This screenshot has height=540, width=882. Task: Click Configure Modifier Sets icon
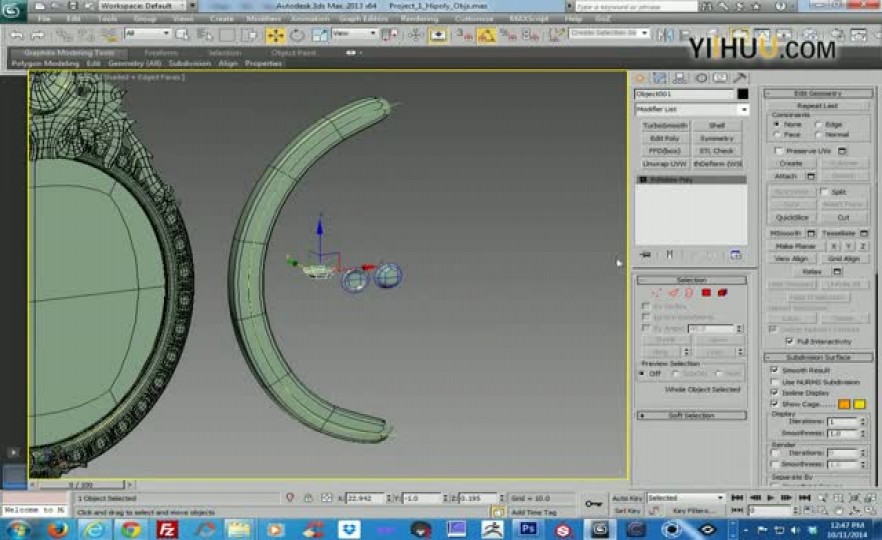point(735,255)
